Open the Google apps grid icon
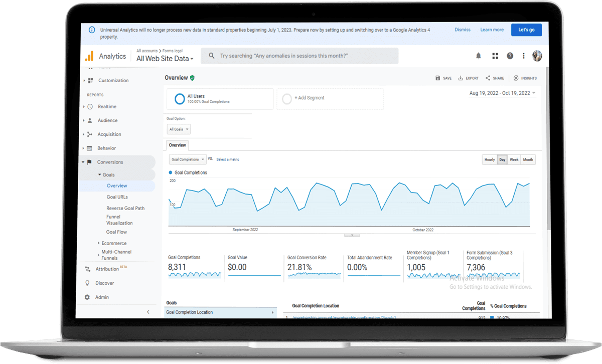This screenshot has width=602, height=364. click(x=495, y=56)
